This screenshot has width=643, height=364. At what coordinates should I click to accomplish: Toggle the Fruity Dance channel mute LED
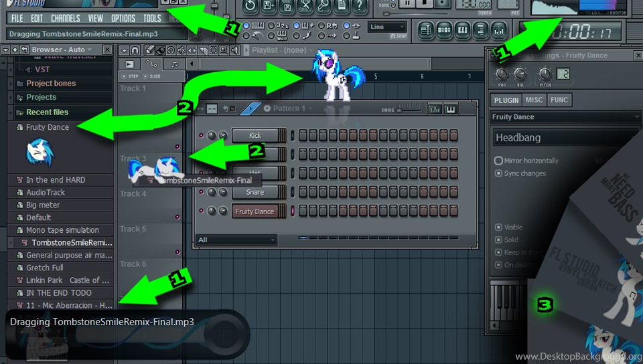tap(202, 211)
